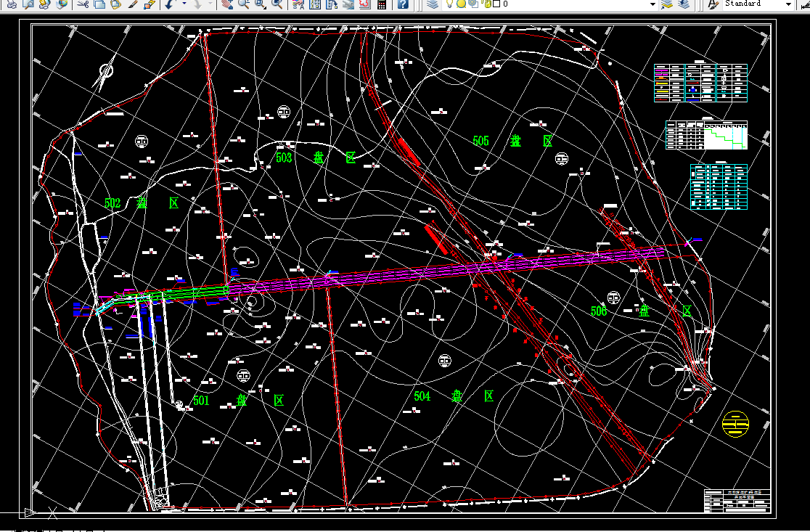The image size is (810, 532).
Task: Activate the Pan hand tool
Action: tap(226, 4)
